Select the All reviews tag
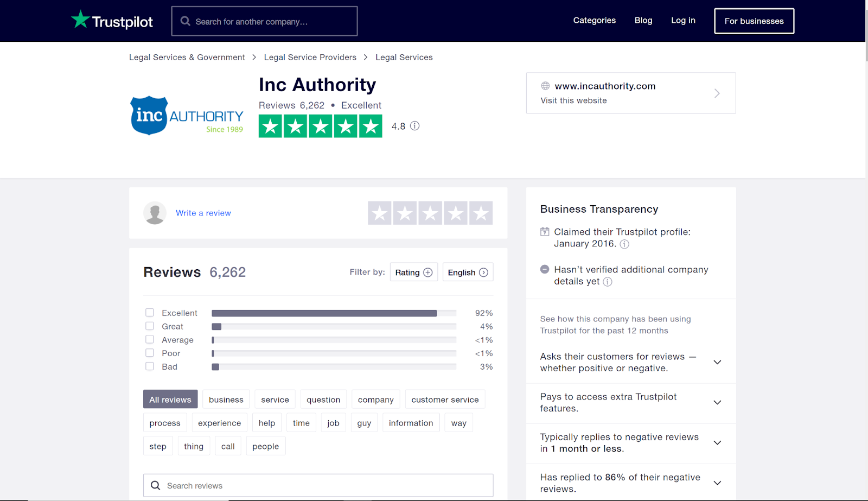Image resolution: width=868 pixels, height=501 pixels. 170,399
